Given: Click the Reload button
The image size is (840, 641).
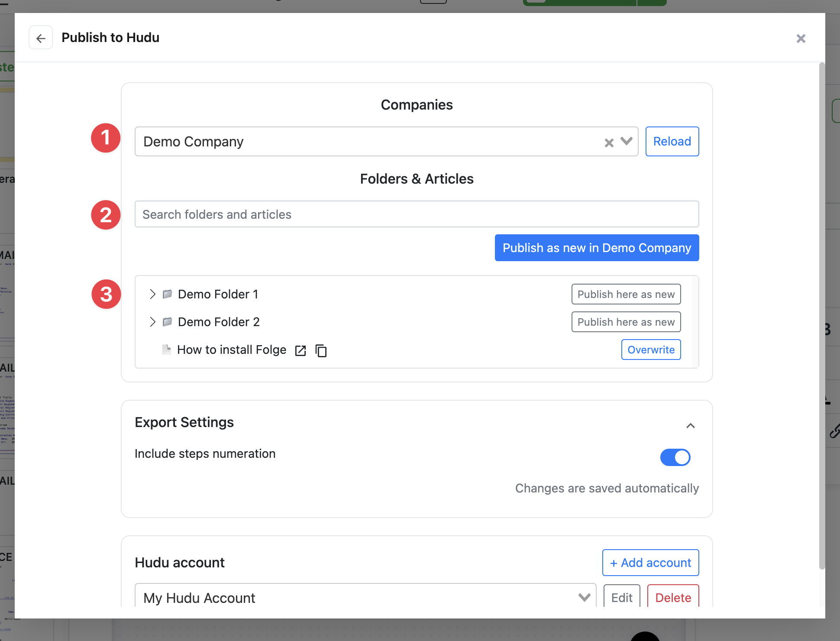Looking at the screenshot, I should pyautogui.click(x=672, y=141).
